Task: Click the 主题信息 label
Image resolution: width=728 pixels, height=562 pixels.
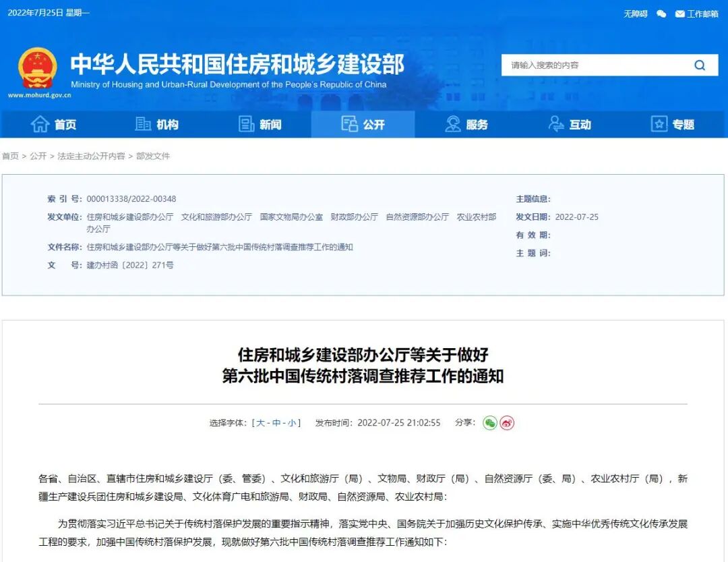Action: click(533, 199)
